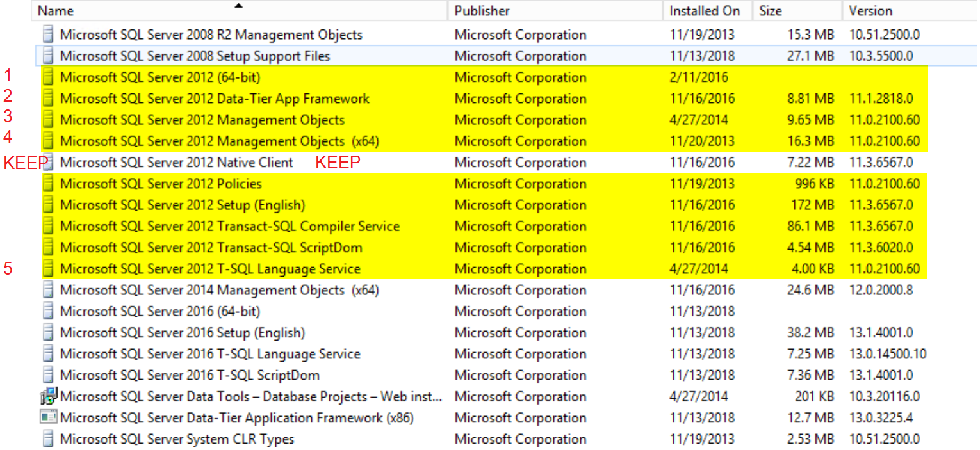Click icon of 2012 Transact-SQL Compiler Service
The image size is (980, 450).
pyautogui.click(x=47, y=226)
